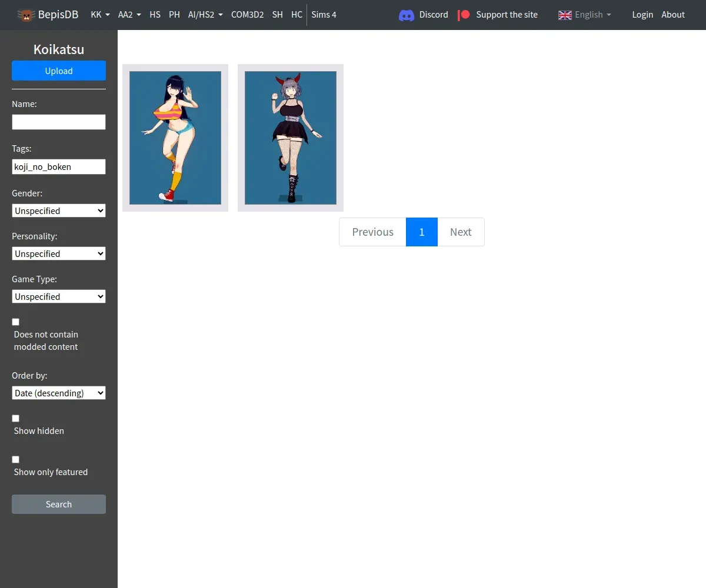Go to the HS section

tap(155, 15)
